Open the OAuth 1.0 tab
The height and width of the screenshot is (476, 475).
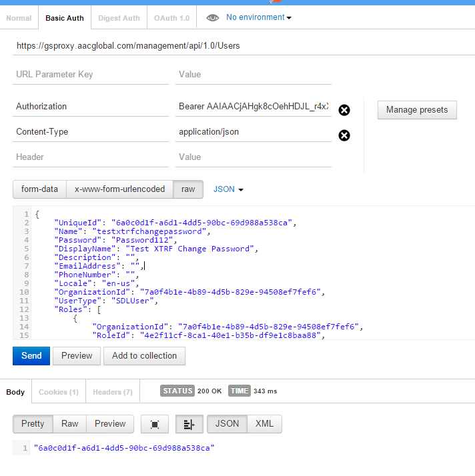pos(173,18)
